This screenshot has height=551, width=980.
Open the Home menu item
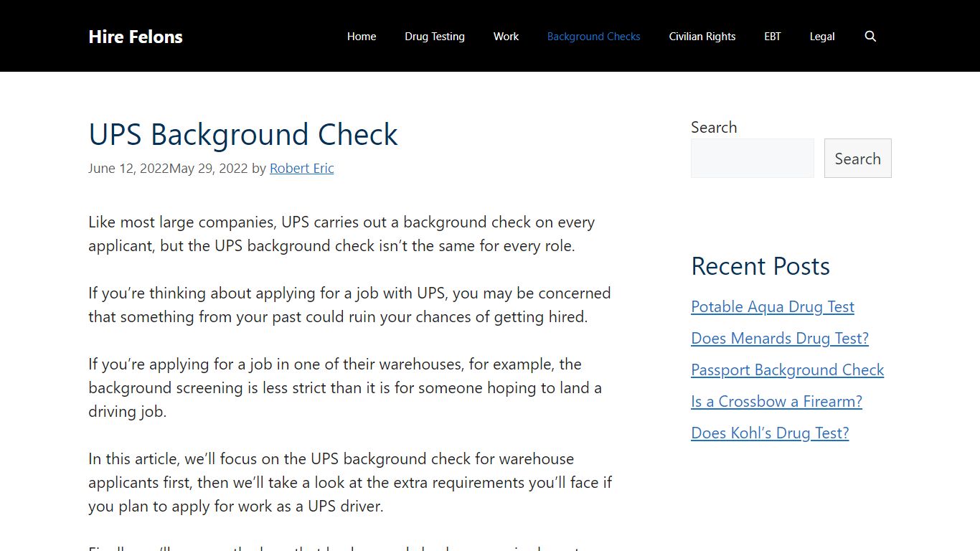[x=362, y=37]
